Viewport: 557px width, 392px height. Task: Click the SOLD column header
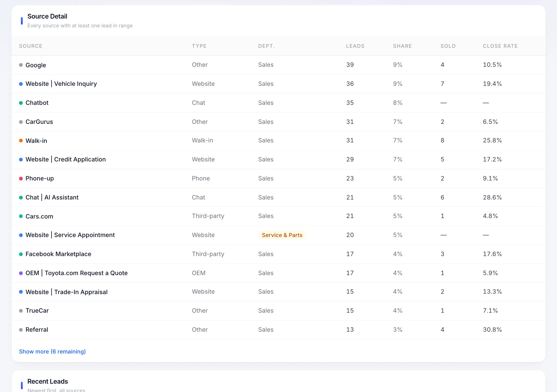click(448, 46)
